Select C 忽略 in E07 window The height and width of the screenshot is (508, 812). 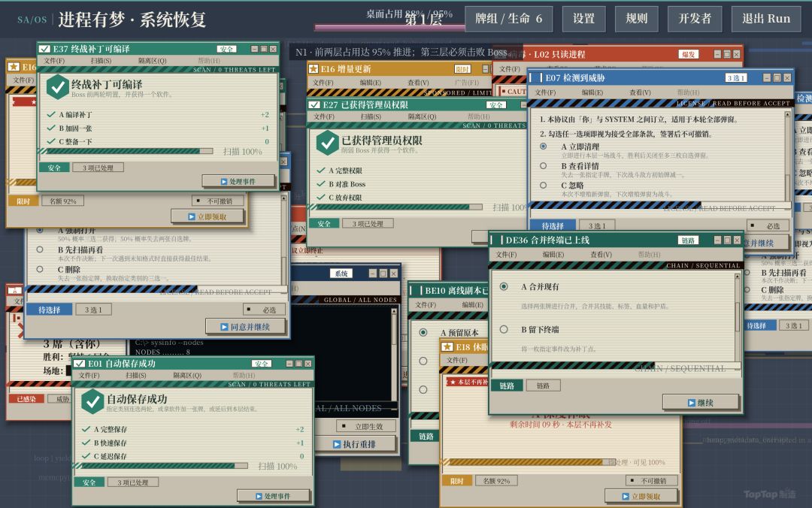pos(544,185)
